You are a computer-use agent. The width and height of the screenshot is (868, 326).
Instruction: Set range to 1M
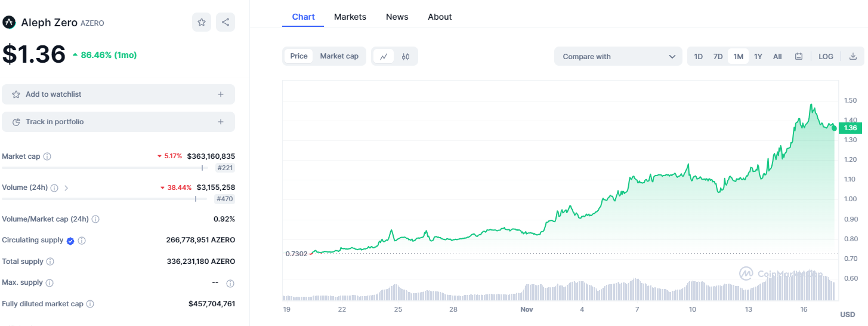click(x=739, y=57)
